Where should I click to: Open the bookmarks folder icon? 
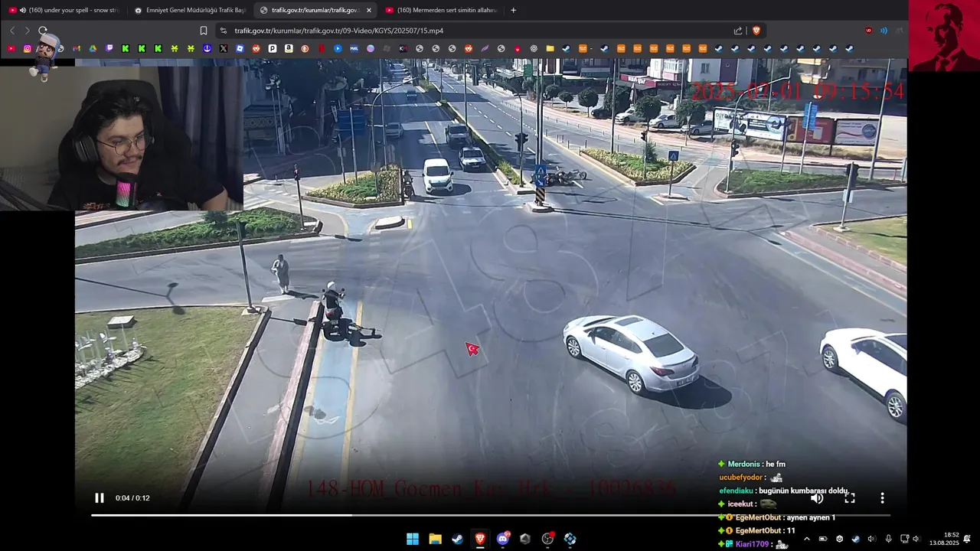point(550,48)
